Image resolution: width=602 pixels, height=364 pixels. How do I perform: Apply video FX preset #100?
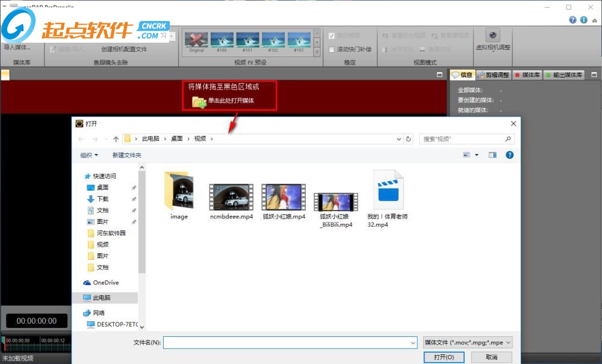[x=222, y=42]
